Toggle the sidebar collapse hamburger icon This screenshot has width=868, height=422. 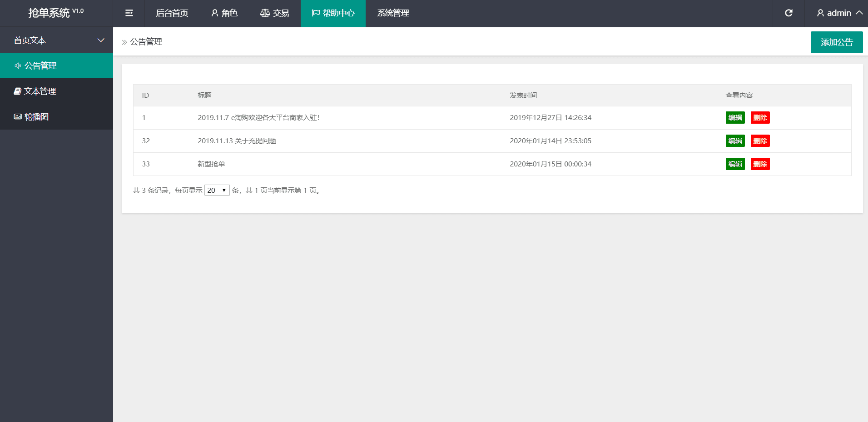pyautogui.click(x=129, y=13)
